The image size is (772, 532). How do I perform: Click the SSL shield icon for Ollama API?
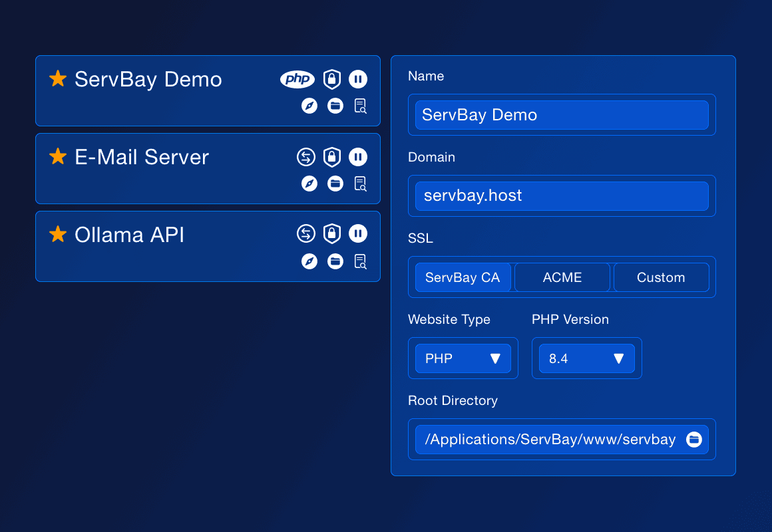coord(332,233)
